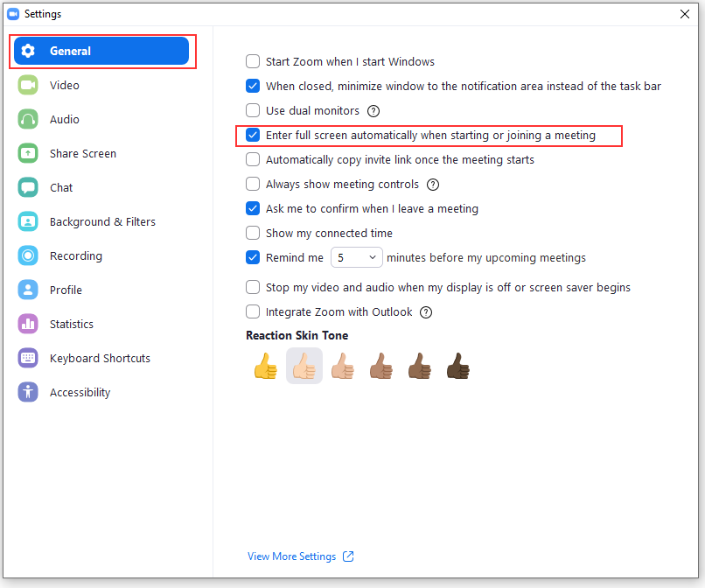
Task: Open Audio settings via headphone icon
Action: (28, 119)
